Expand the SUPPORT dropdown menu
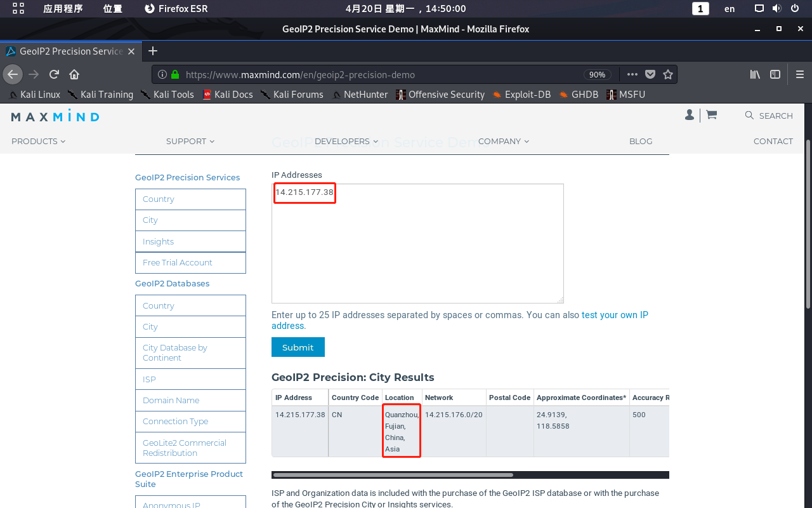812x508 pixels. coord(190,141)
